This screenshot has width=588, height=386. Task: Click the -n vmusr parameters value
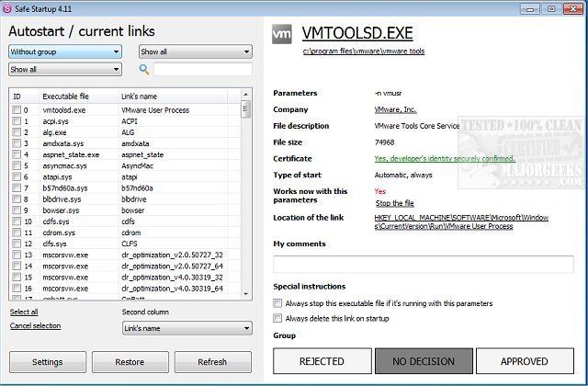(x=388, y=93)
